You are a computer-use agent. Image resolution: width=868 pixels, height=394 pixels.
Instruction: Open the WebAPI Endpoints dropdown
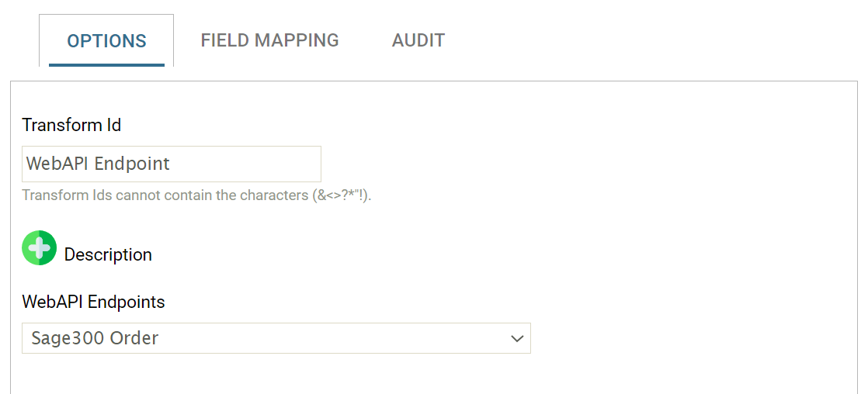tap(276, 338)
